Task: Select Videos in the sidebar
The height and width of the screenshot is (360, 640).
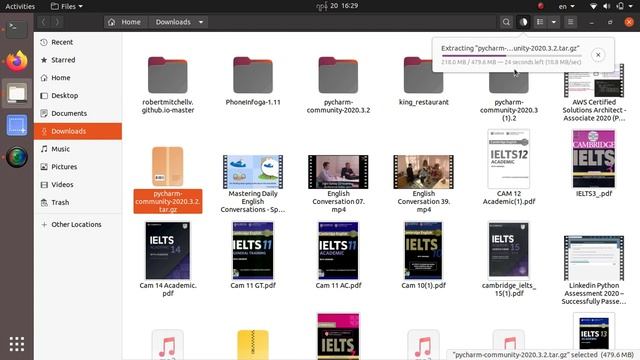Action: point(78,184)
